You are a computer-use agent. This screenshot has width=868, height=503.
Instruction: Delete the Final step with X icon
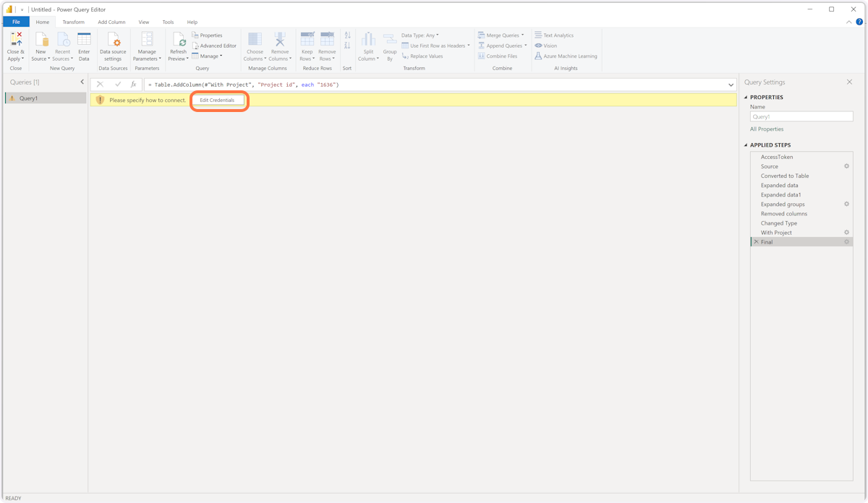click(757, 242)
